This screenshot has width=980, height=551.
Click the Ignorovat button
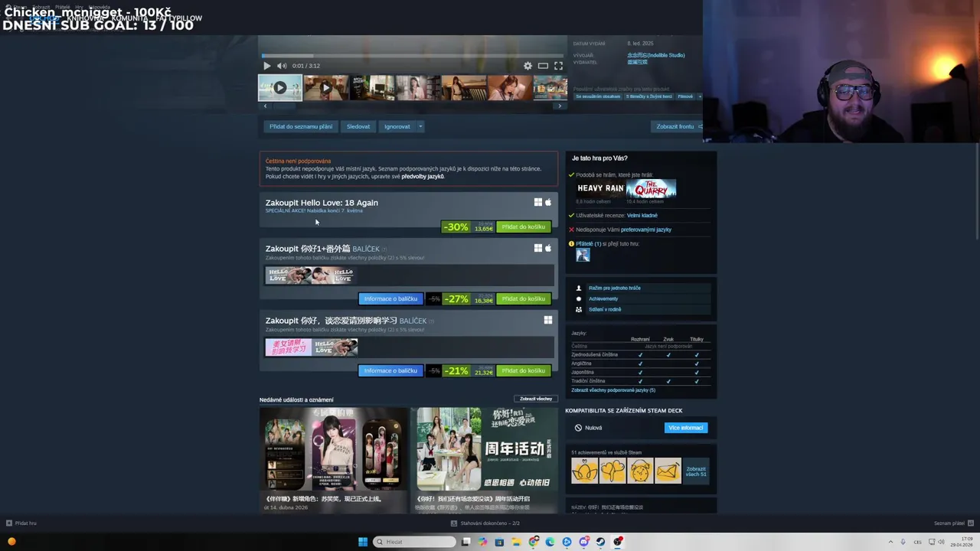coord(397,126)
